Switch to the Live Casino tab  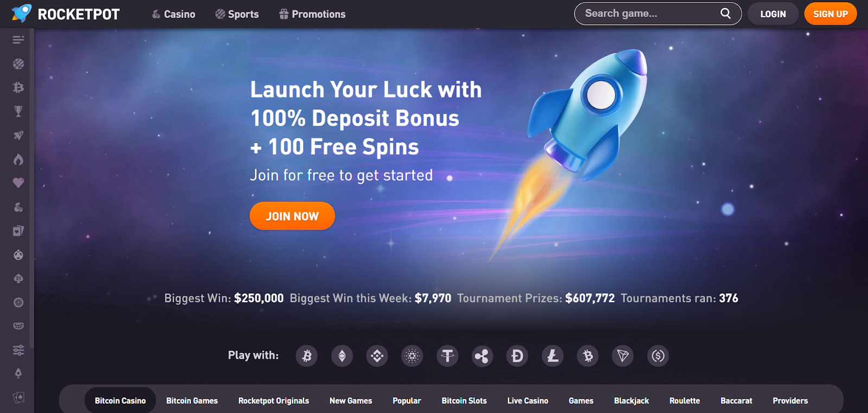(x=528, y=401)
